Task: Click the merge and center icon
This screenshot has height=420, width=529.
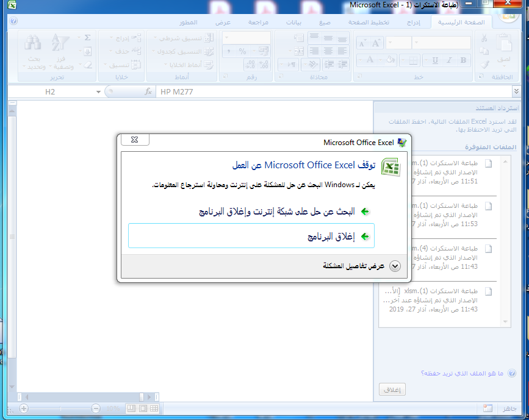Action: [298, 51]
